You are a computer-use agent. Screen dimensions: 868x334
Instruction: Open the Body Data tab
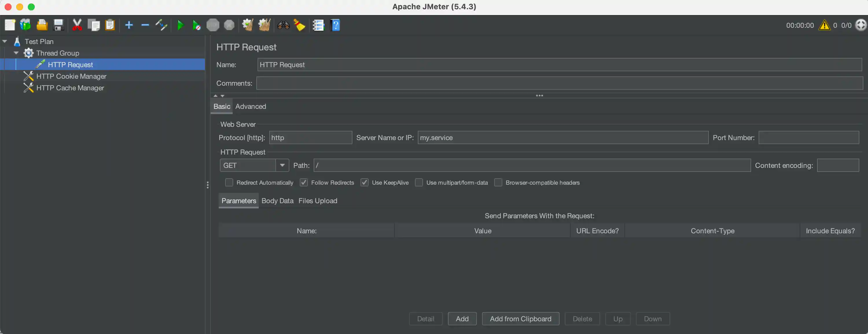pos(277,201)
